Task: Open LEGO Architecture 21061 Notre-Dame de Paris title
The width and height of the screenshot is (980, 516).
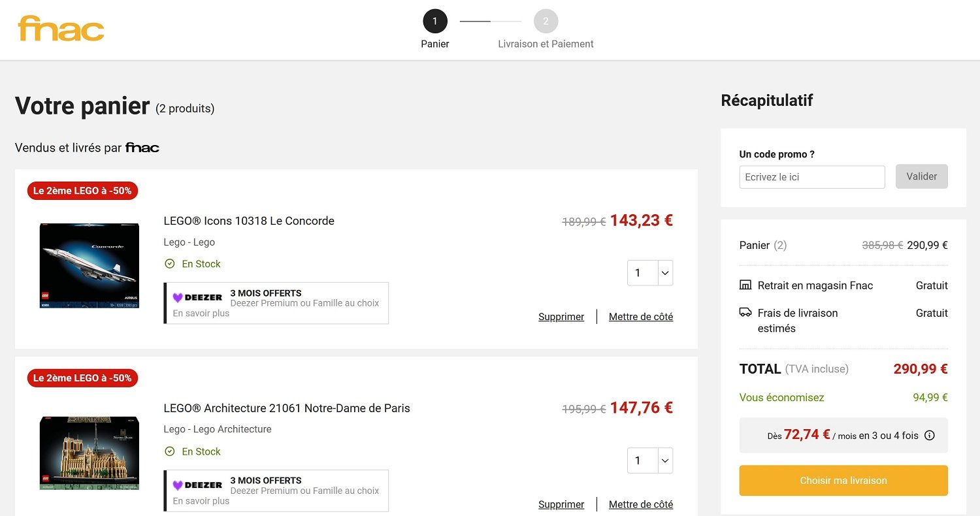Action: (x=287, y=408)
